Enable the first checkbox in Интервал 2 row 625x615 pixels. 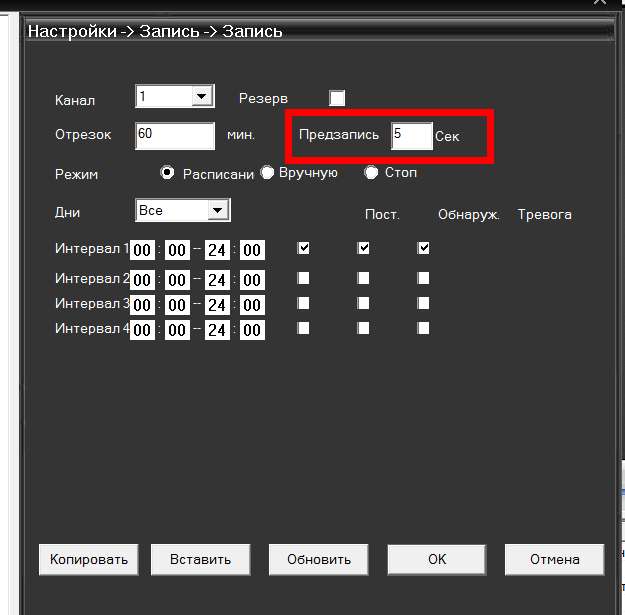point(303,277)
